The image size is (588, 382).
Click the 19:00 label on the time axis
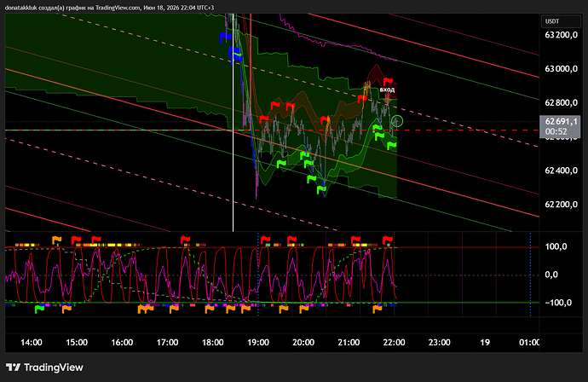[258, 343]
